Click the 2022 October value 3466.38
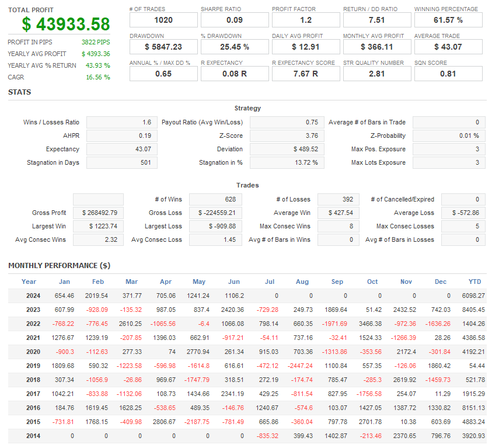The image size is (499, 448). click(x=370, y=324)
